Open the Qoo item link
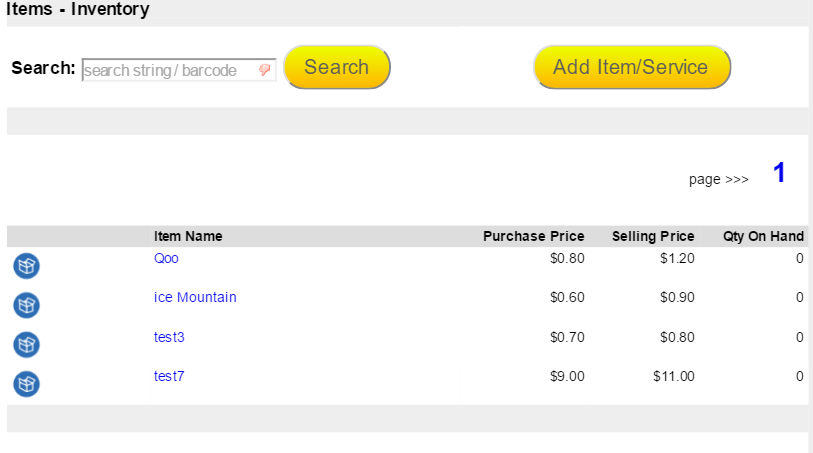The height and width of the screenshot is (453, 813). 166,258
